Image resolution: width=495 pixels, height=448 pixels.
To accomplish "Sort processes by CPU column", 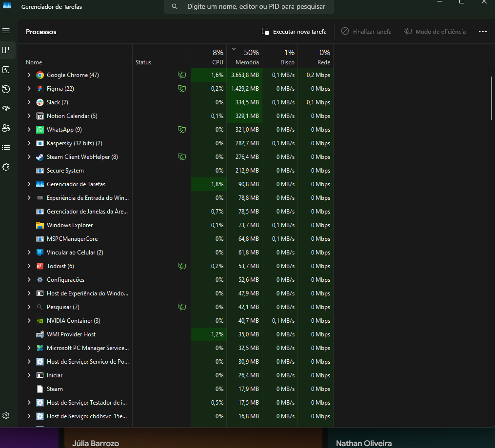I will [x=209, y=56].
